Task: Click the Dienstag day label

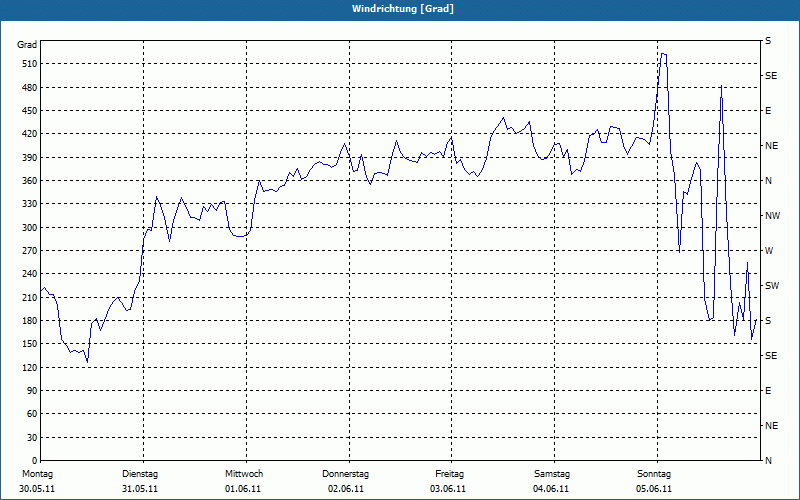Action: coord(140,474)
